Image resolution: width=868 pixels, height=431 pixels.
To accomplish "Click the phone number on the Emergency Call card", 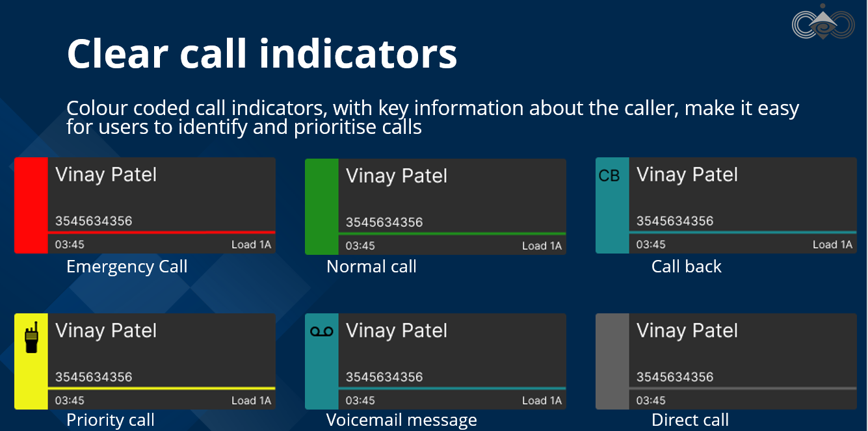I will coord(94,221).
